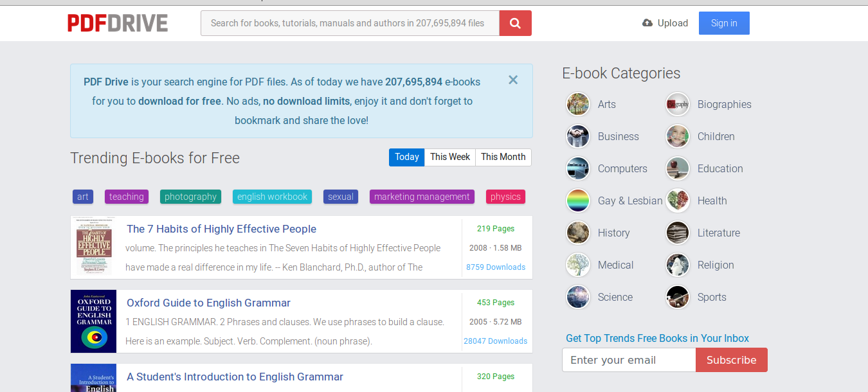
Task: Click the Education category label
Action: 720,168
